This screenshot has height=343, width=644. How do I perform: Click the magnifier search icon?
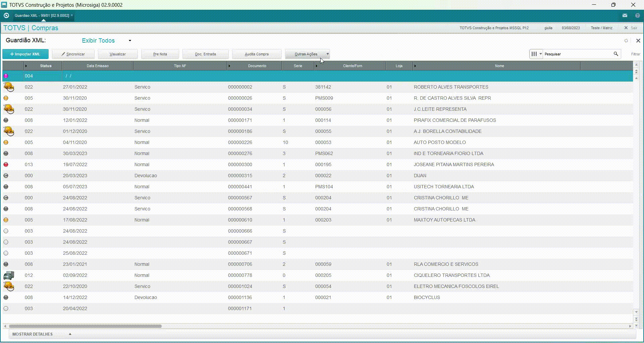[x=616, y=54]
